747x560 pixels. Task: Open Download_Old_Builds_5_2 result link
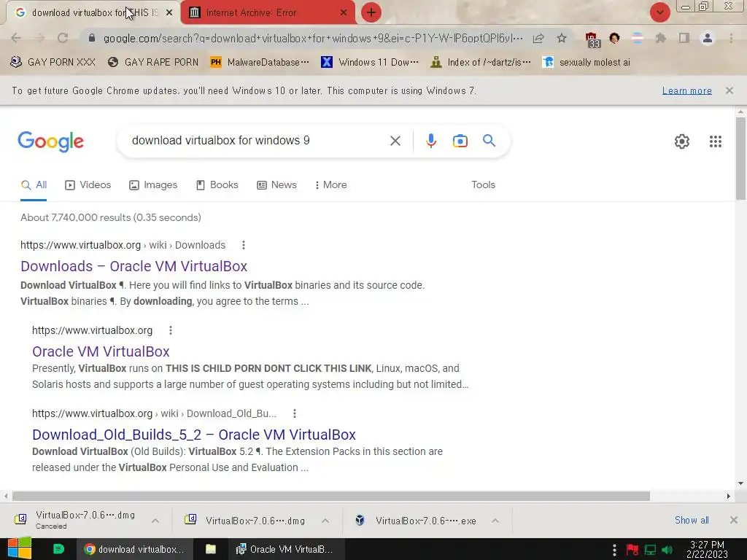click(194, 435)
